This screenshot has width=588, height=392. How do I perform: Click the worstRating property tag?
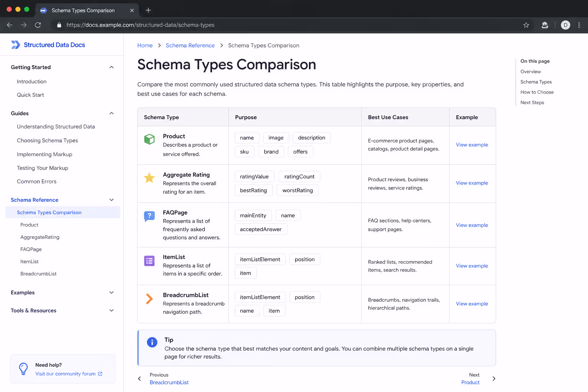(x=297, y=190)
